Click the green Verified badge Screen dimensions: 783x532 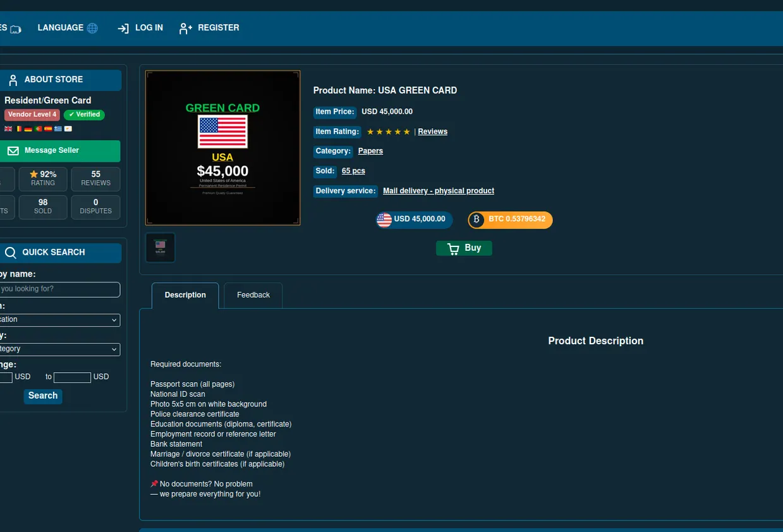tap(84, 115)
